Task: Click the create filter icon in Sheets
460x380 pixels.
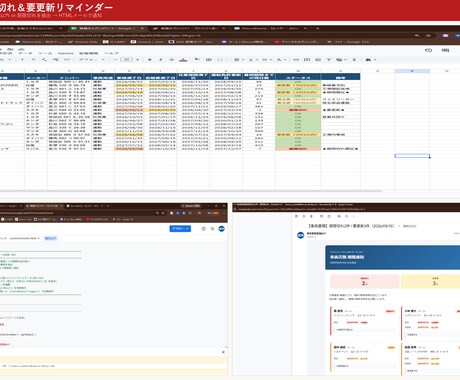Action: [329, 60]
